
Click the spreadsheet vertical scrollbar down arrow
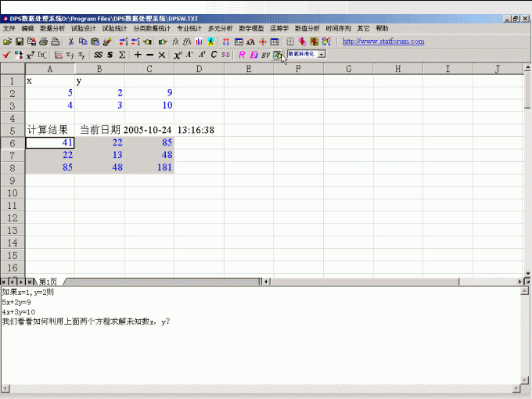527,270
